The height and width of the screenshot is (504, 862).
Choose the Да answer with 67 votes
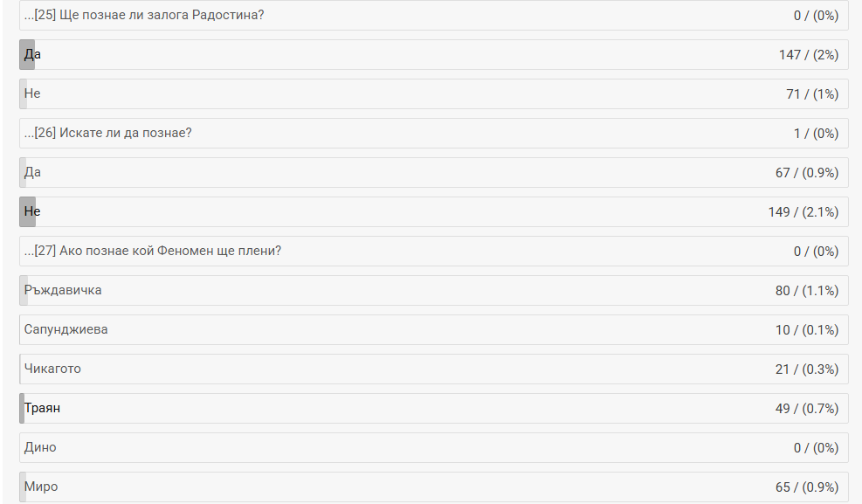[33, 172]
